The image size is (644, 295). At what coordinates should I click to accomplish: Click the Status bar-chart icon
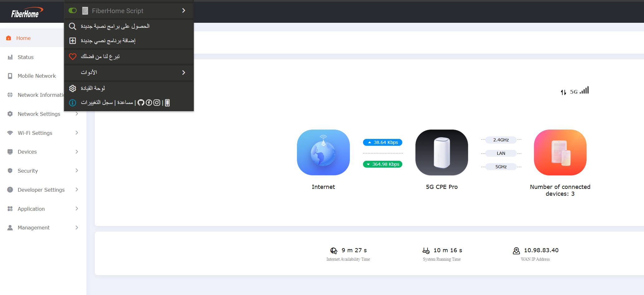10,57
